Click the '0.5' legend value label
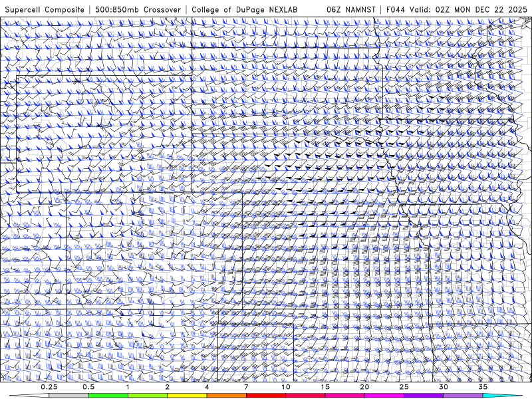Viewport: 532px width, 399px height. [x=88, y=387]
